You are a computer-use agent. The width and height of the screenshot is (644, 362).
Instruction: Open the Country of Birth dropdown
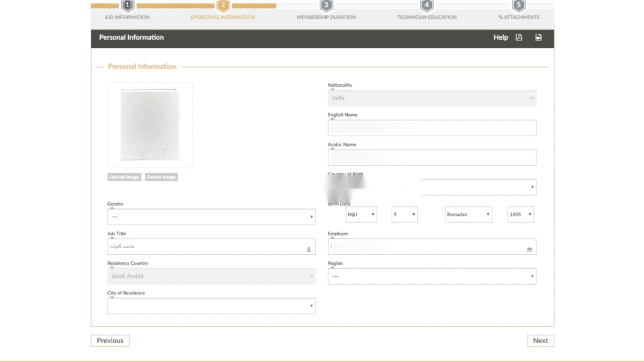tap(432, 187)
